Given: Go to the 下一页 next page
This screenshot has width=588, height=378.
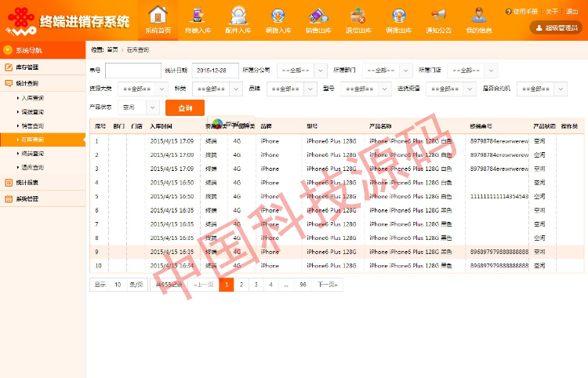Looking at the screenshot, I should point(327,285).
